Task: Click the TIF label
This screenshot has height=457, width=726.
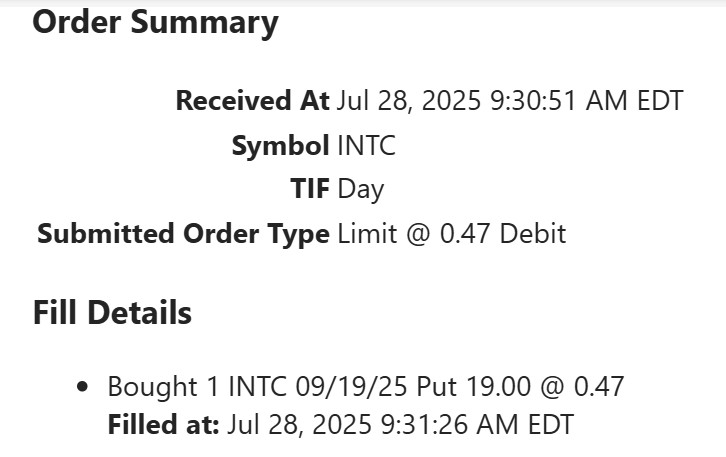Action: (x=309, y=189)
